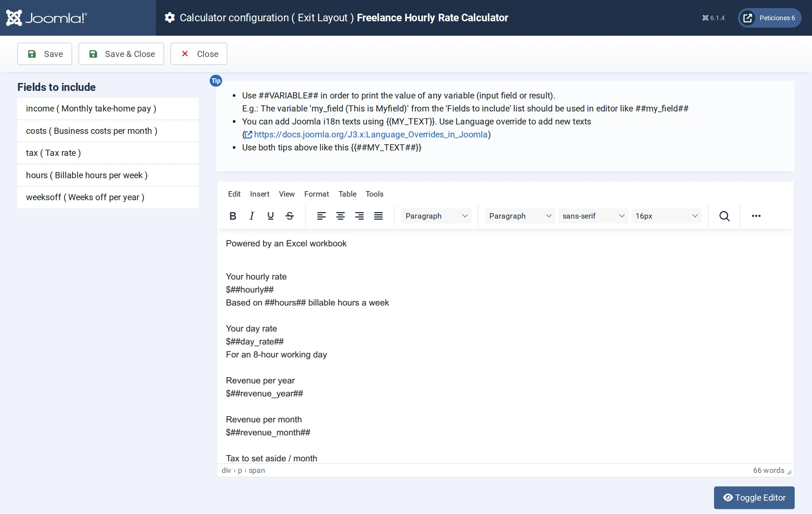812x514 pixels.
Task: Click the Save button
Action: pos(45,54)
